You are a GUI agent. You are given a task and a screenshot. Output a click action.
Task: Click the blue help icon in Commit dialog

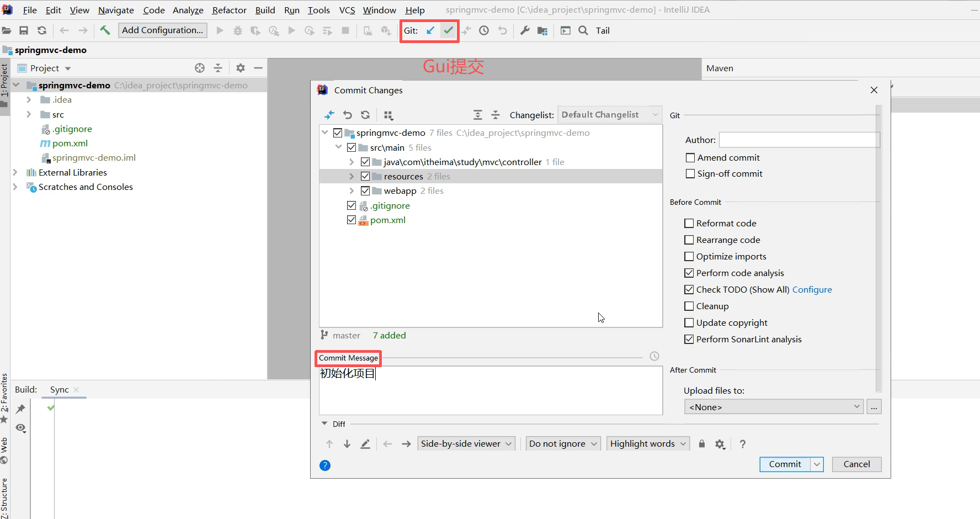325,465
